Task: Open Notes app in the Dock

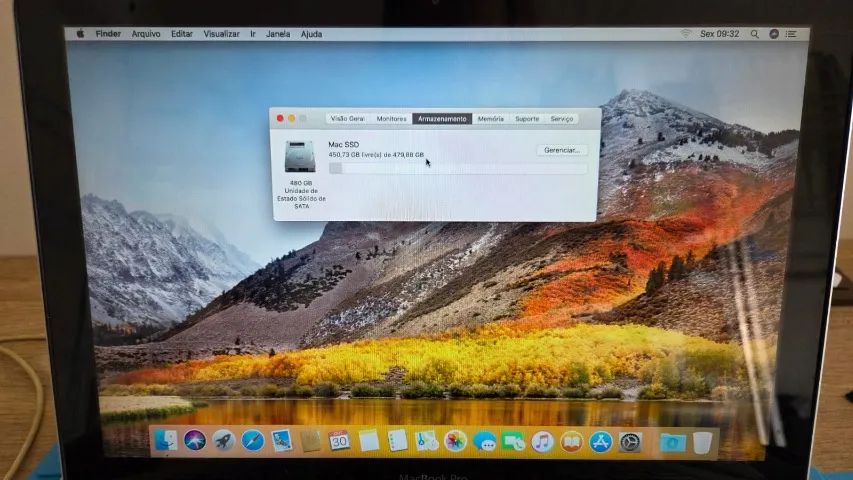Action: (x=368, y=441)
